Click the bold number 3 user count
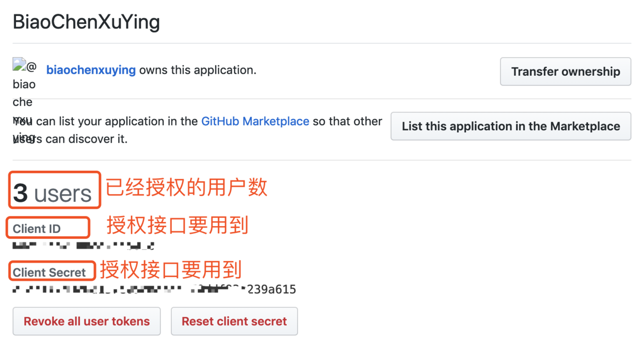 point(20,193)
